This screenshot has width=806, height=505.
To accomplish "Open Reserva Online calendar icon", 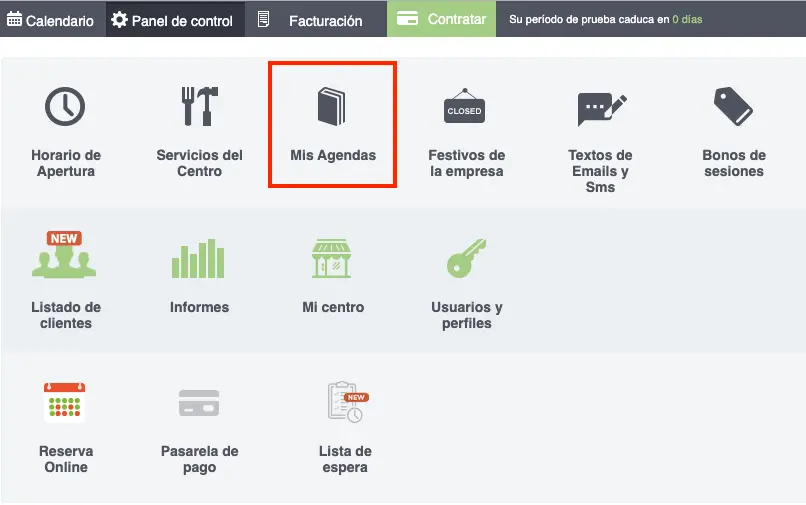I will coord(64,402).
